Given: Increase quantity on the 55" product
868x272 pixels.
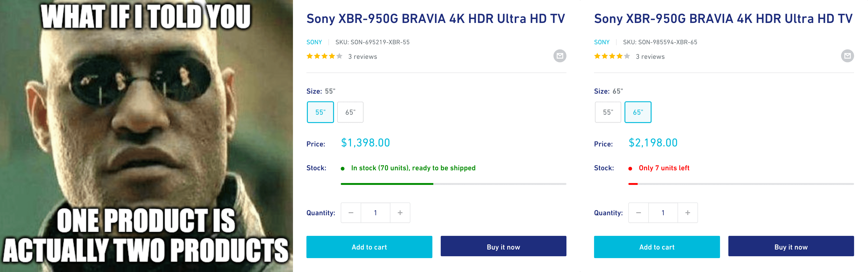Looking at the screenshot, I should [x=400, y=213].
